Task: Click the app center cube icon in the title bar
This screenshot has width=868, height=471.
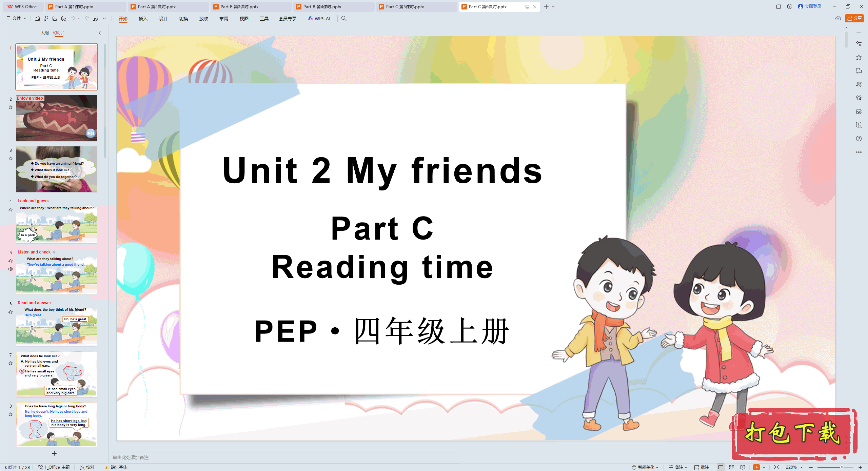Action: (x=790, y=6)
